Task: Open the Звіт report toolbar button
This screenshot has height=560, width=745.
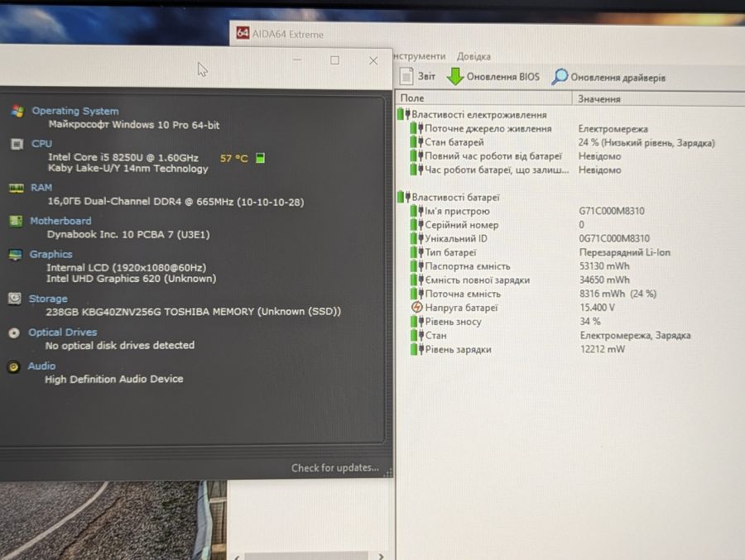Action: [417, 76]
